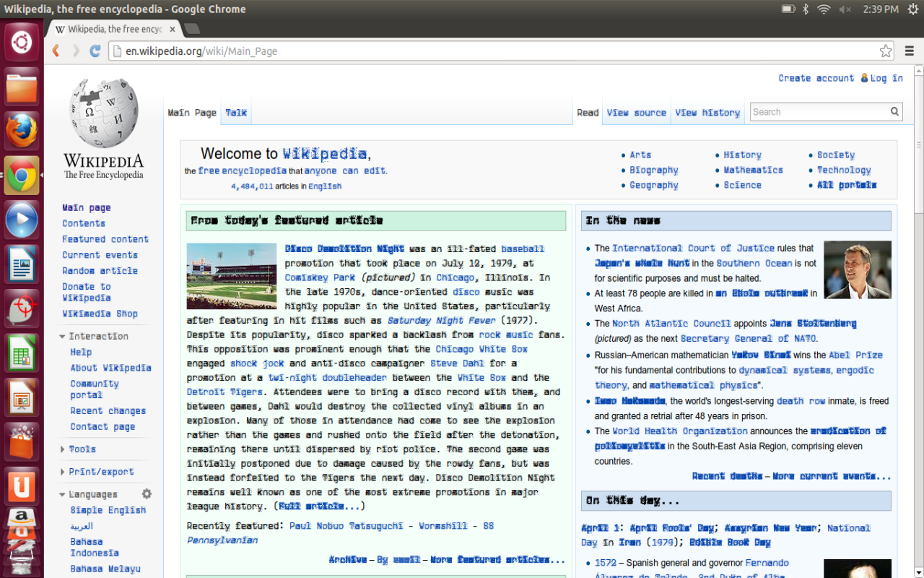The image size is (924, 578).
Task: Click the Donate to Wikipedia link
Action: (87, 292)
